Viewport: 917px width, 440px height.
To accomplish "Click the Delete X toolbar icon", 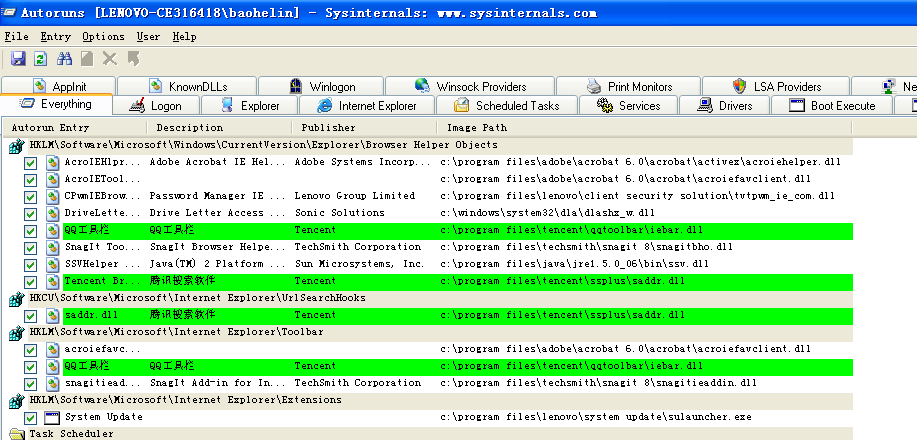I will click(x=110, y=59).
